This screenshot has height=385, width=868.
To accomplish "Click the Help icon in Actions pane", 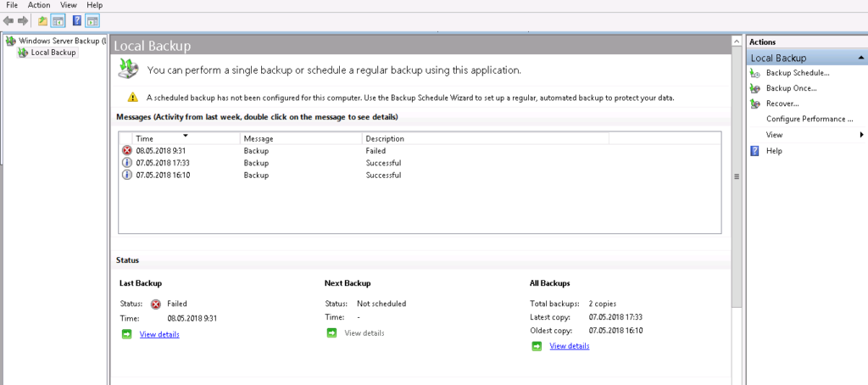I will pos(754,151).
